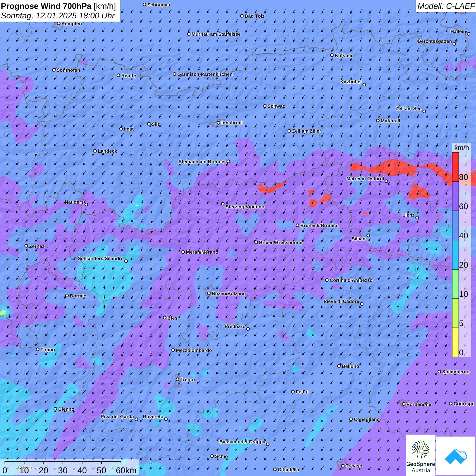Click the Bassano del Grappa label
Image resolution: width=476 pixels, height=476 pixels.
click(x=242, y=442)
